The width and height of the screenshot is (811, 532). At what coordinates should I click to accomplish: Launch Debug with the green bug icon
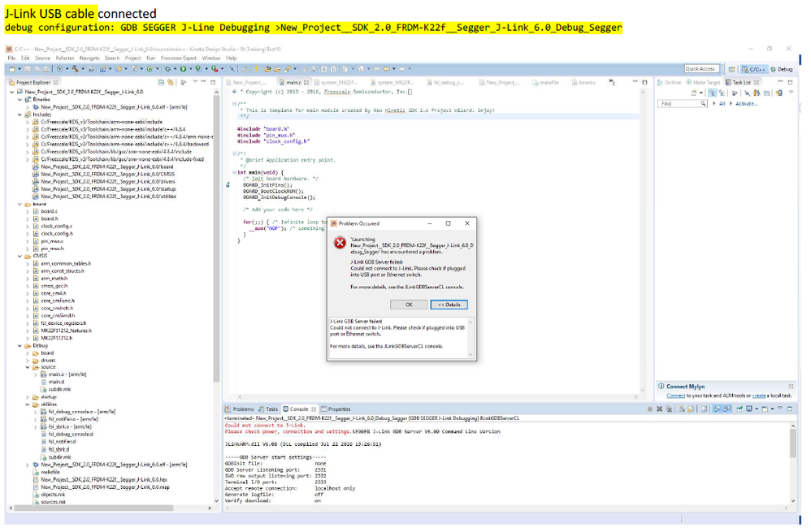point(167,69)
